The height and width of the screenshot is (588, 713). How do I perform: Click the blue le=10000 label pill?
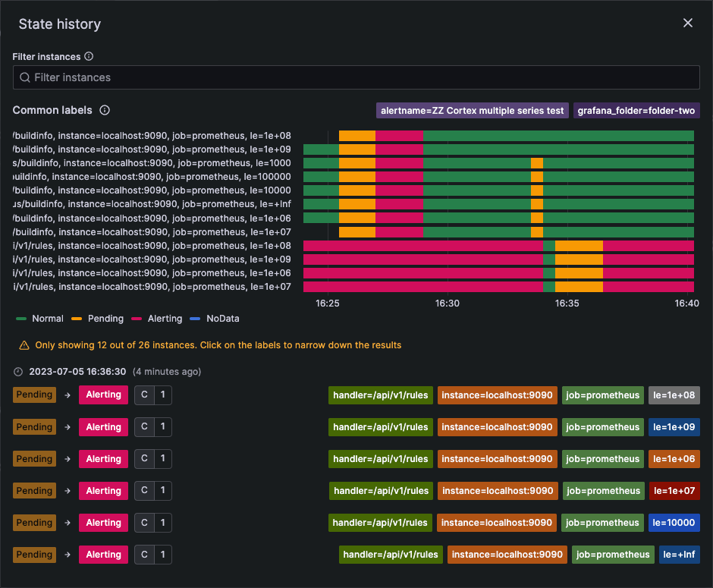click(x=674, y=523)
